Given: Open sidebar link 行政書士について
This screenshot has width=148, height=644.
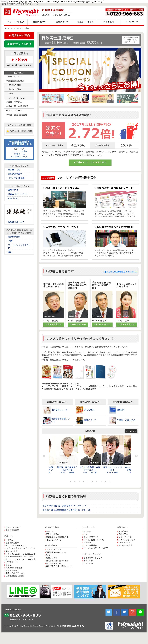Looking at the screenshot, I should (x=14, y=77).
